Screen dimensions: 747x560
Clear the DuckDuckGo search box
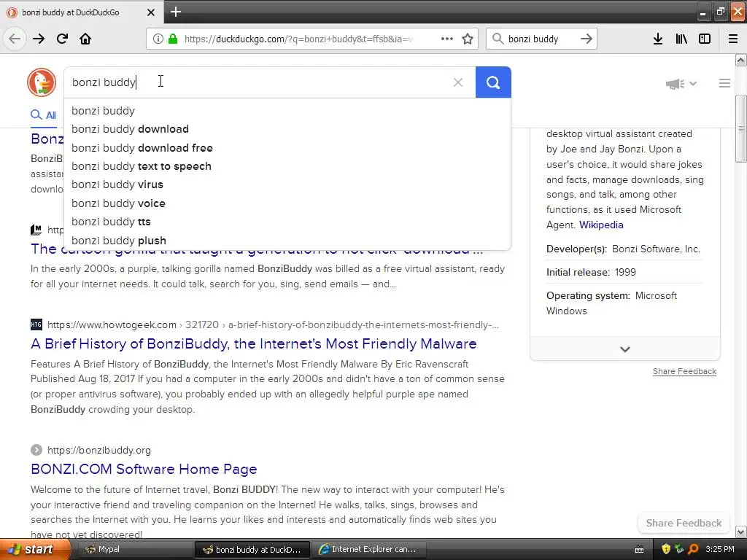pyautogui.click(x=458, y=82)
